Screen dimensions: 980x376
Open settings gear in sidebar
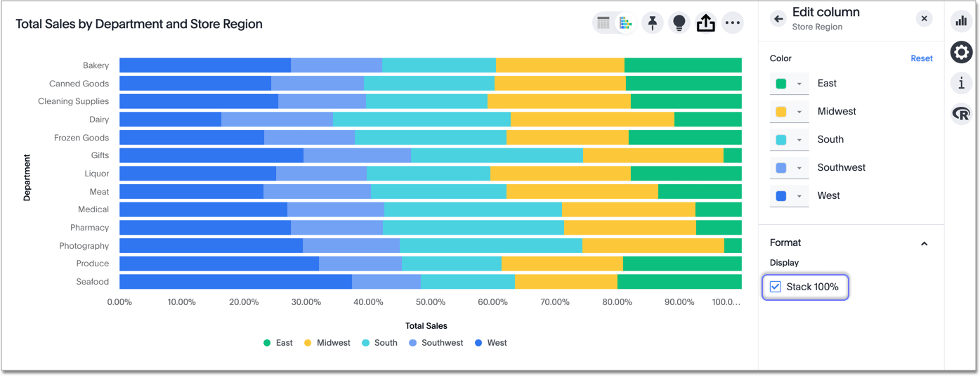[x=961, y=52]
